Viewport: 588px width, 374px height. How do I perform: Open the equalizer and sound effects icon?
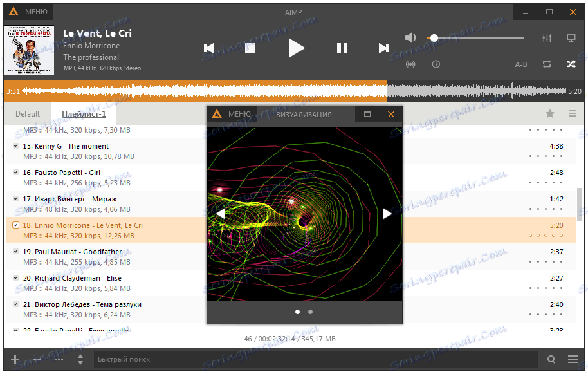pyautogui.click(x=547, y=38)
